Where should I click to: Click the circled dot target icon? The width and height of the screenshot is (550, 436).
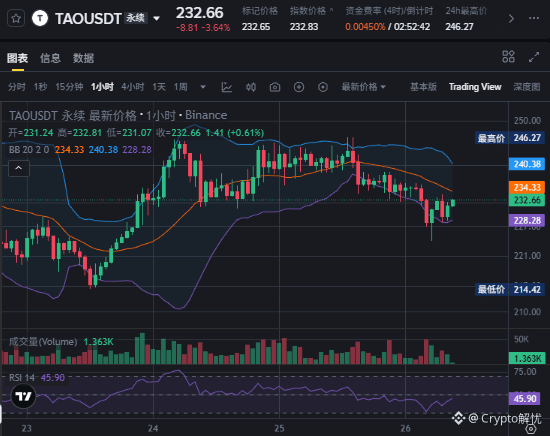[323, 87]
